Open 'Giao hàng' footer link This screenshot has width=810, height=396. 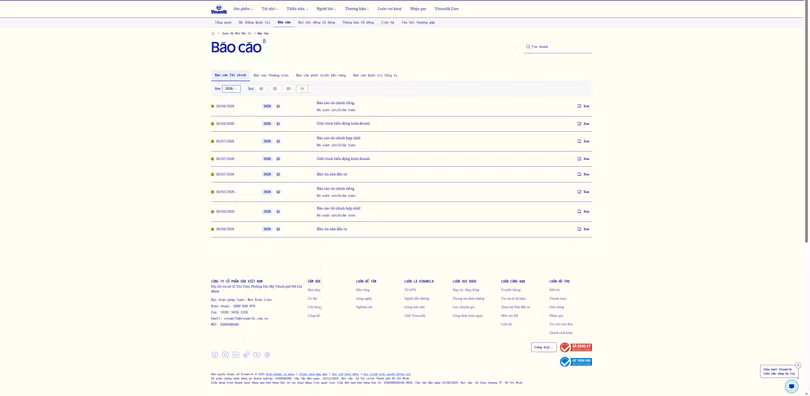[557, 307]
